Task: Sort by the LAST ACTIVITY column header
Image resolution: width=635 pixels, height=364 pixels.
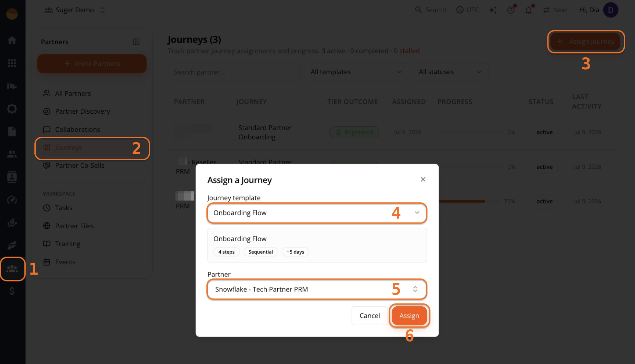Action: 587,102
